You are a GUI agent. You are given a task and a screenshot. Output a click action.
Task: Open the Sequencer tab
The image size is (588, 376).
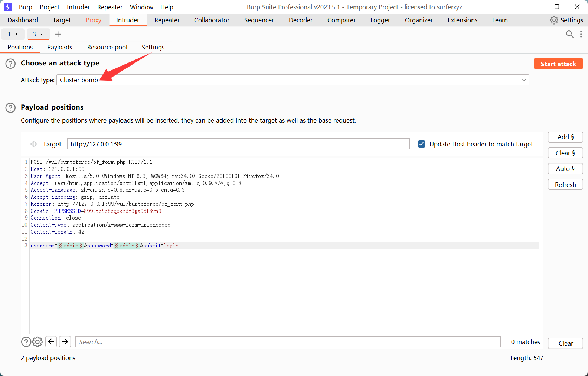click(259, 20)
